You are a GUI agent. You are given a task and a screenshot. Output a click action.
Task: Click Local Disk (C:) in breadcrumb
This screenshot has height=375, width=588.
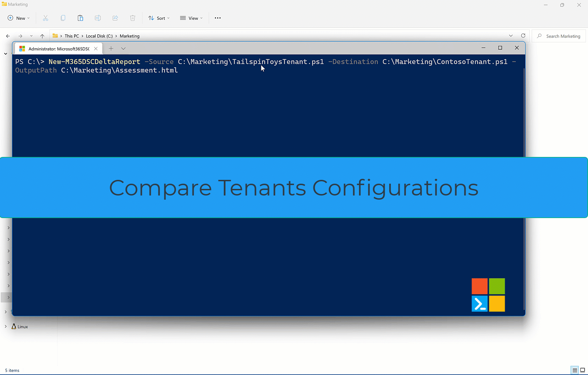click(99, 36)
